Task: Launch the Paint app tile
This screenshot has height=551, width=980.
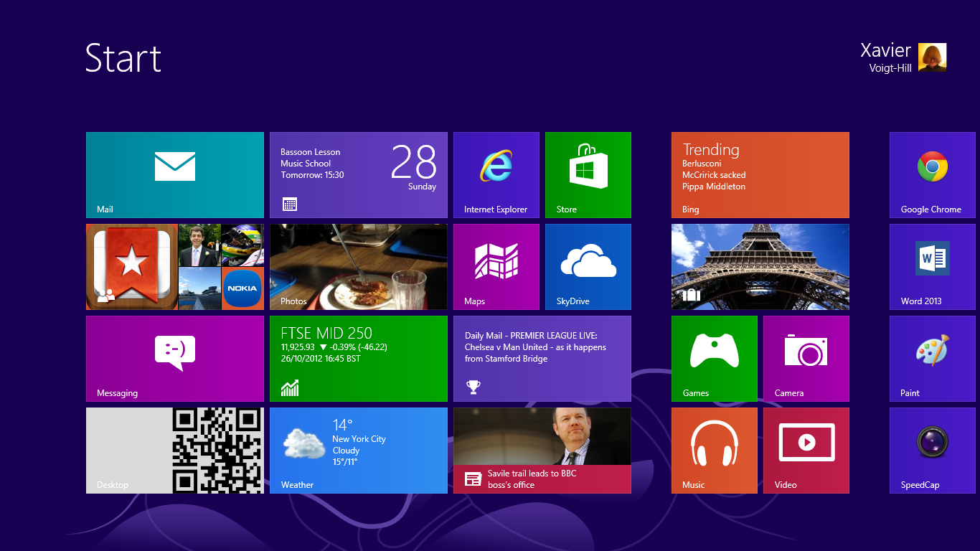Action: pyautogui.click(x=932, y=358)
